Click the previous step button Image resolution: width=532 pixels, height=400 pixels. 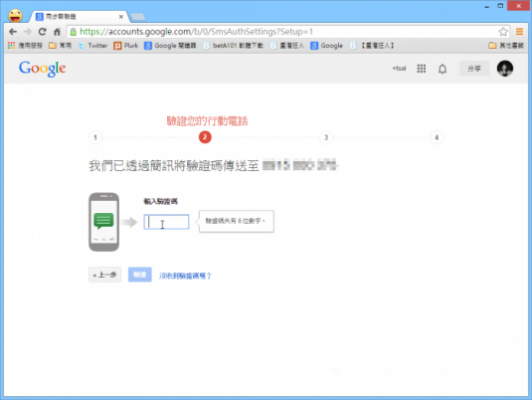[x=104, y=275]
